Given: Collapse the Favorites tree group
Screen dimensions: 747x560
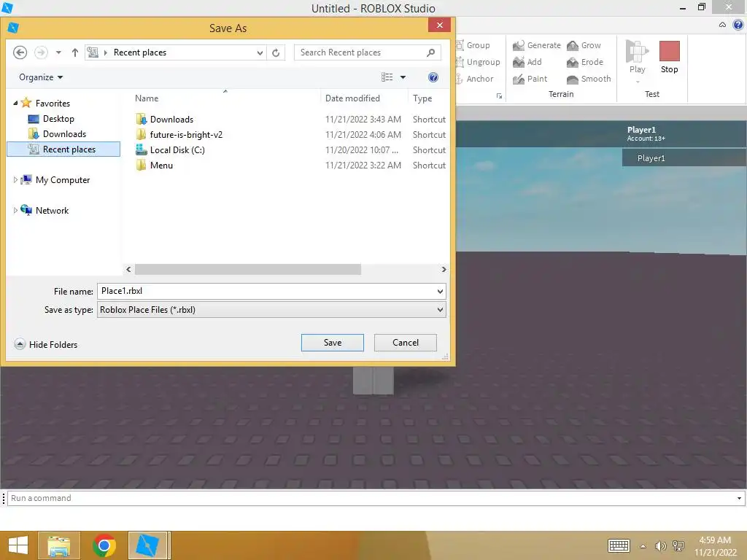Looking at the screenshot, I should [x=15, y=103].
